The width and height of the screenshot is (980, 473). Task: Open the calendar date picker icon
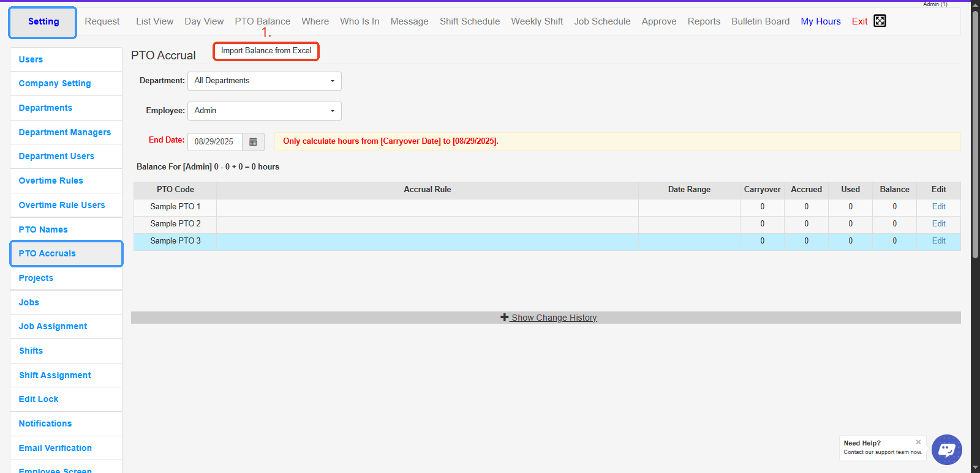tap(253, 141)
